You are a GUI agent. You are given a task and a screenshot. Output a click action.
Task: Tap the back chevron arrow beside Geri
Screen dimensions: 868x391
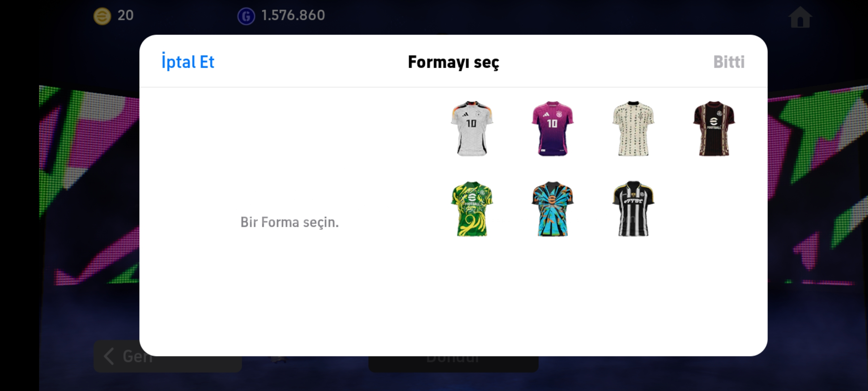point(109,356)
